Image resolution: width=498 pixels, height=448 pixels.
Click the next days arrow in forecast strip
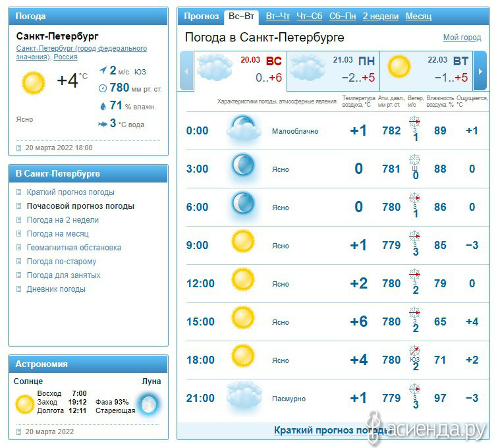click(x=480, y=71)
